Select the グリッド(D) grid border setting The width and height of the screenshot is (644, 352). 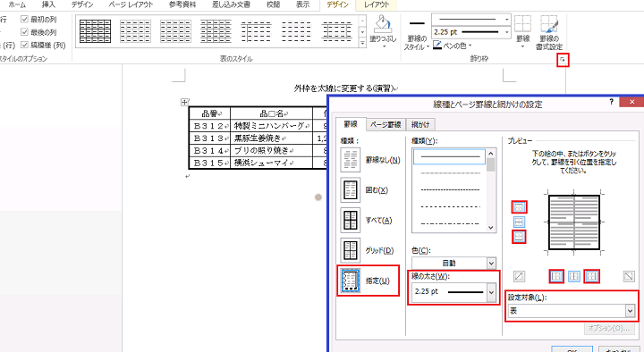point(351,250)
